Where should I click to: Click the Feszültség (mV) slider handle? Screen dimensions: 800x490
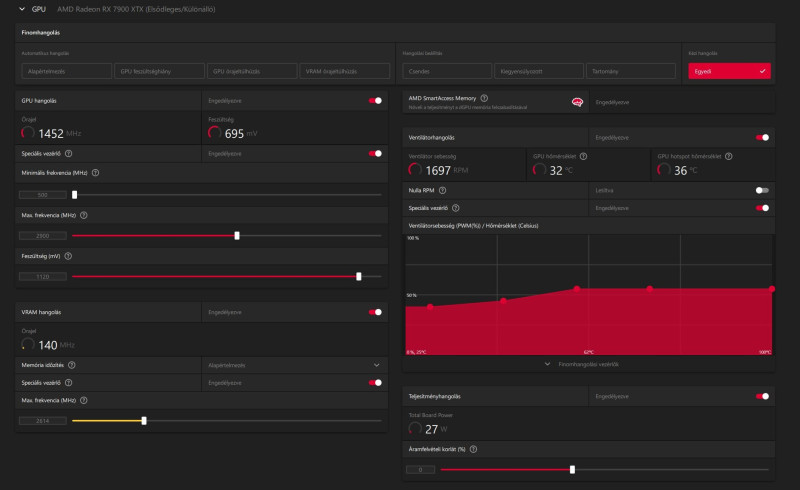pos(359,277)
